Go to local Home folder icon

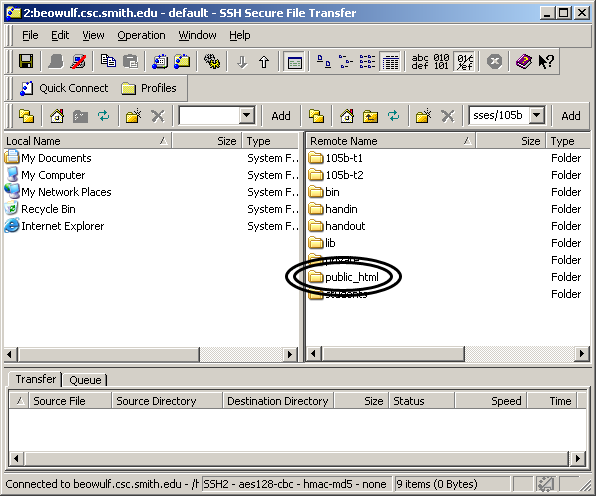(x=57, y=116)
